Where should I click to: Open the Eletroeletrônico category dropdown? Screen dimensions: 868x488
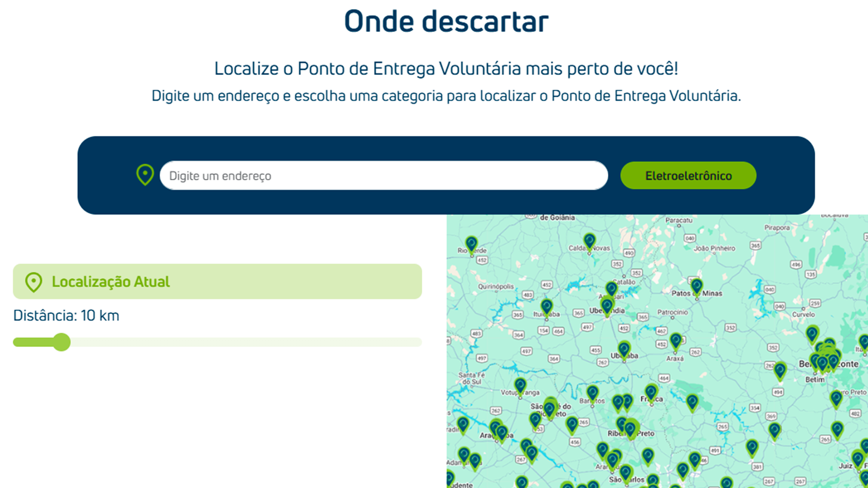click(688, 175)
